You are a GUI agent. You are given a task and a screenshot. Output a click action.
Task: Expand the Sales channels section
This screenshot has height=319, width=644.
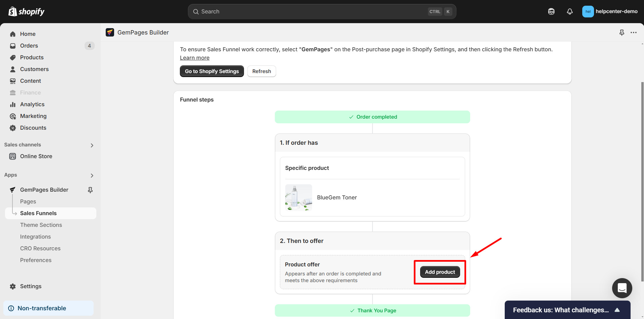click(x=92, y=145)
